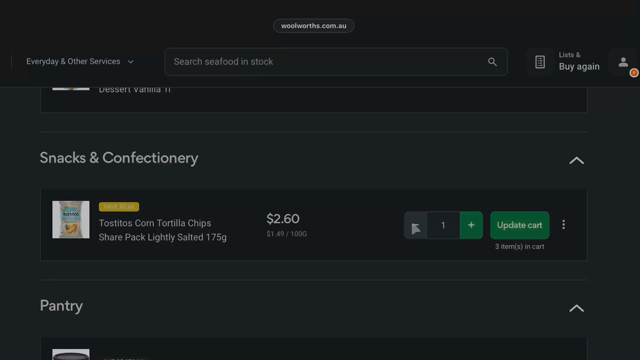Click the Pantry heading text
The width and height of the screenshot is (640, 360).
[61, 306]
